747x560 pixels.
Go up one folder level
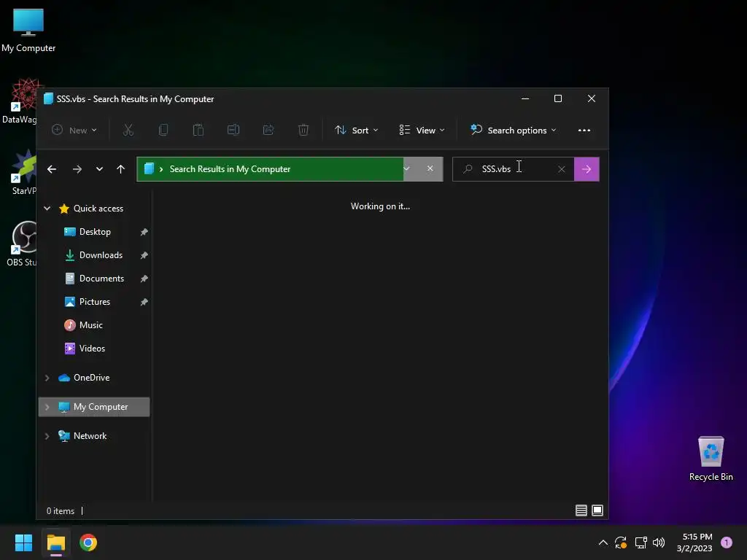[x=120, y=169]
